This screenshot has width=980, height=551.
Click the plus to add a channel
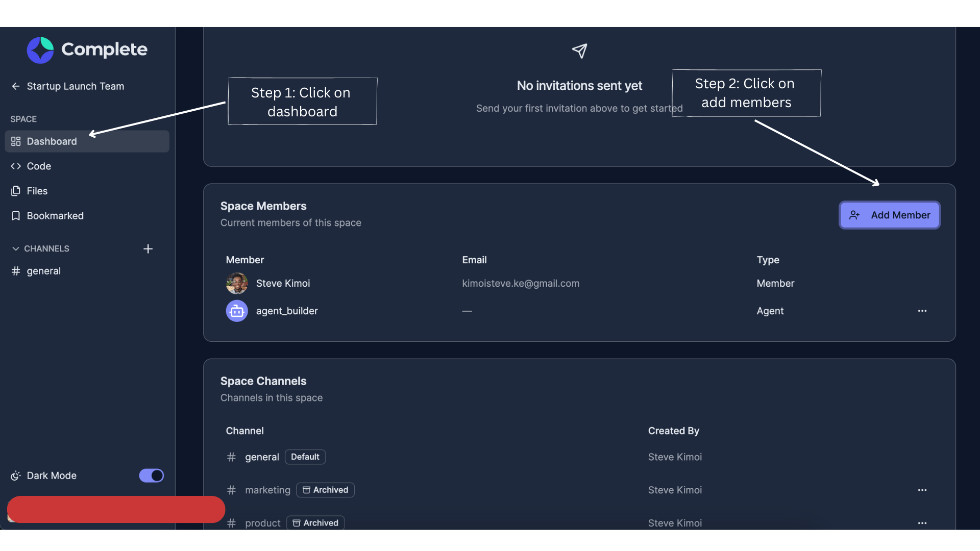[148, 248]
